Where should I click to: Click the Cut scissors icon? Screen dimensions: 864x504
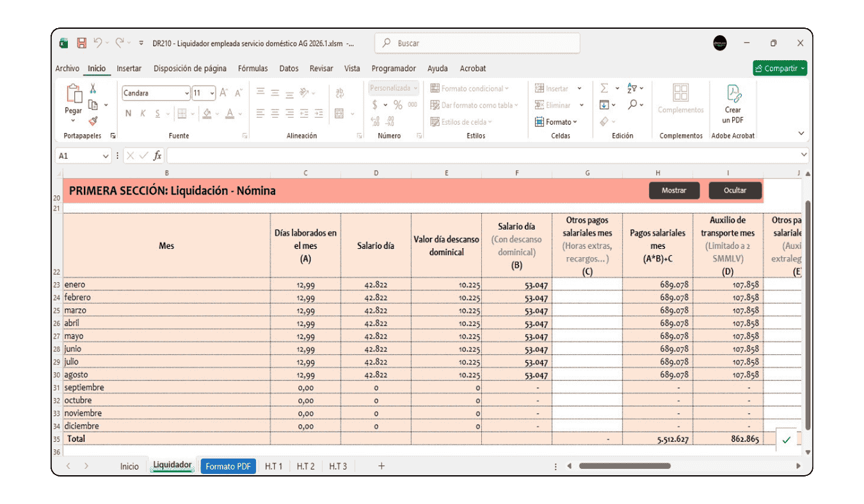[93, 89]
